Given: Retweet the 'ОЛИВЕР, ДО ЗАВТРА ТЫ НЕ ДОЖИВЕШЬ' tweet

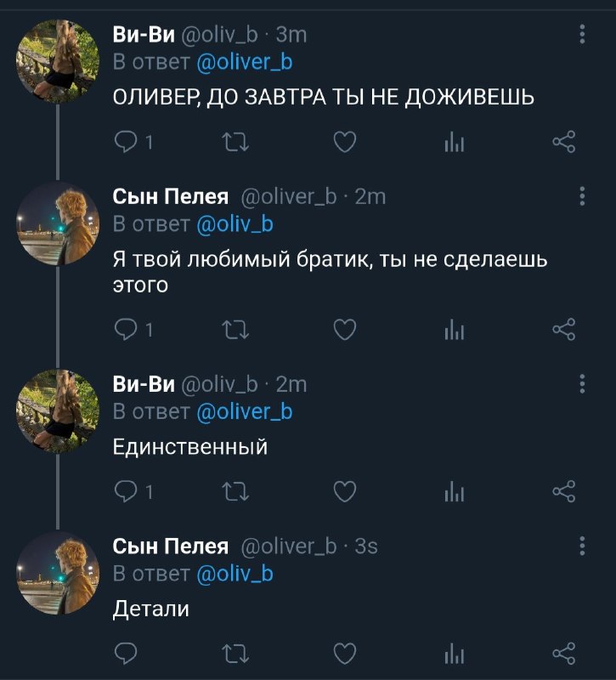Looking at the screenshot, I should pyautogui.click(x=235, y=142).
